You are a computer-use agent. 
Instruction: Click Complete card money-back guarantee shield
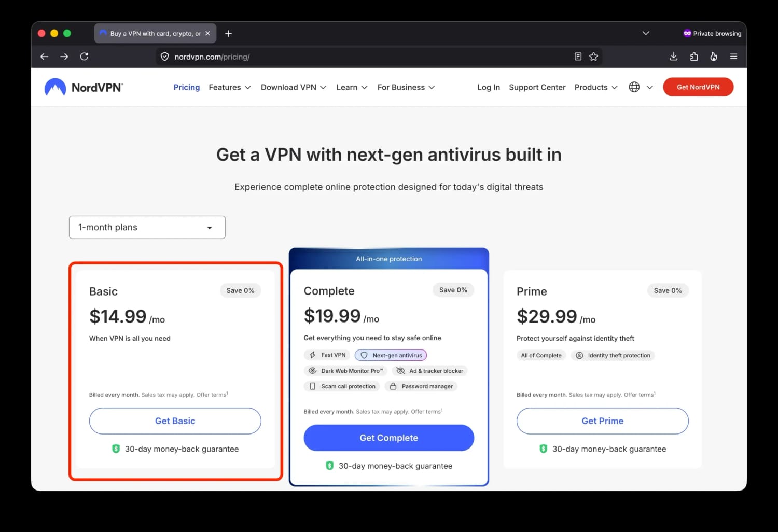329,466
